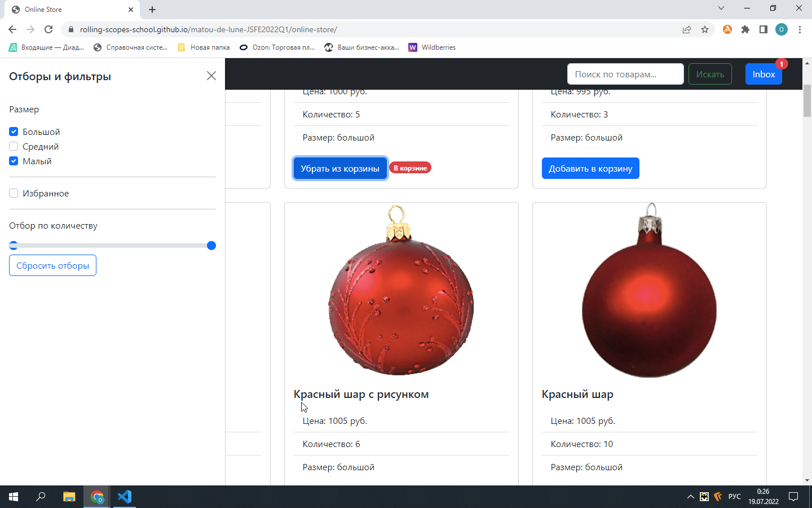Open the Wildberries bookmark
Screen dimensions: 812x508
pos(432,47)
